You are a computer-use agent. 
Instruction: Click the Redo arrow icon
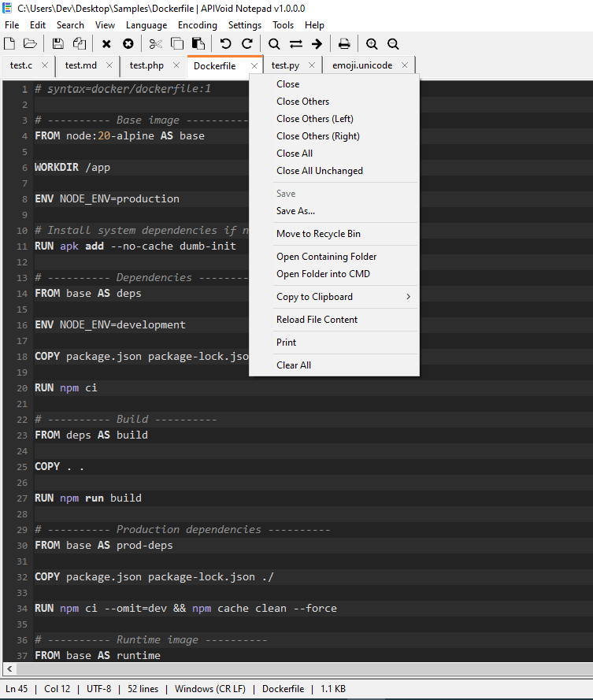[247, 43]
